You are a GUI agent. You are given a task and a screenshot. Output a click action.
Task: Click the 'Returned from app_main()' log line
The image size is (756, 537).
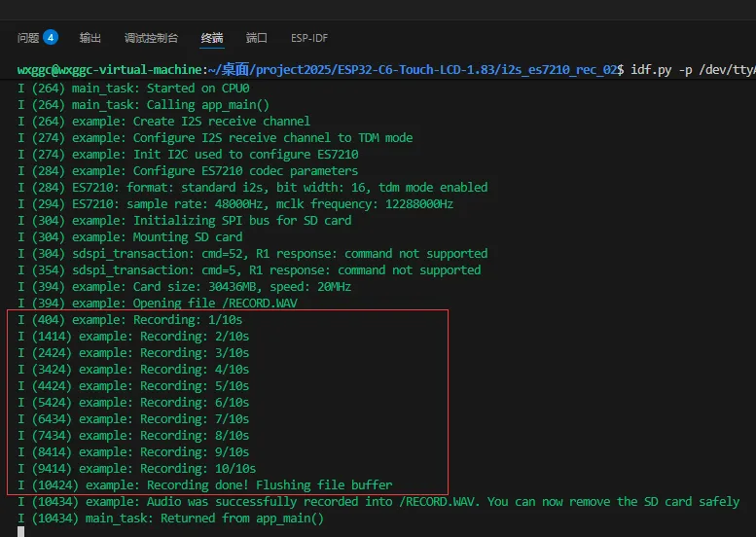tap(170, 518)
